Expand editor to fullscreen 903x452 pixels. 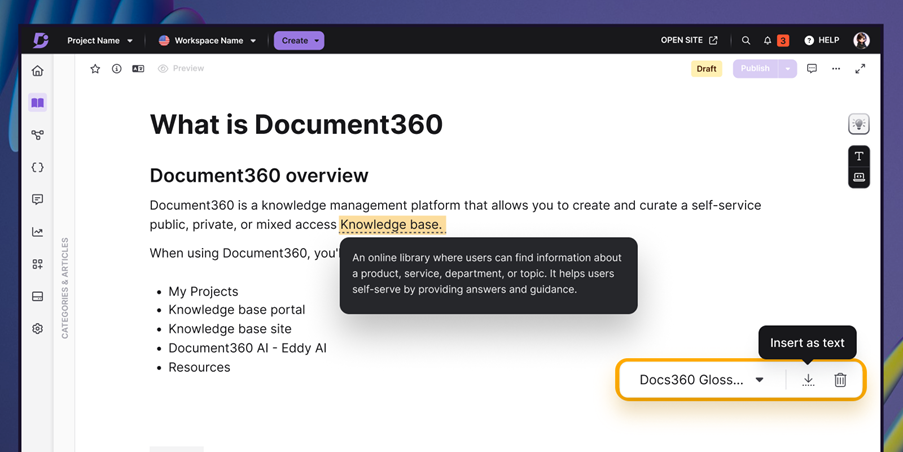[860, 69]
